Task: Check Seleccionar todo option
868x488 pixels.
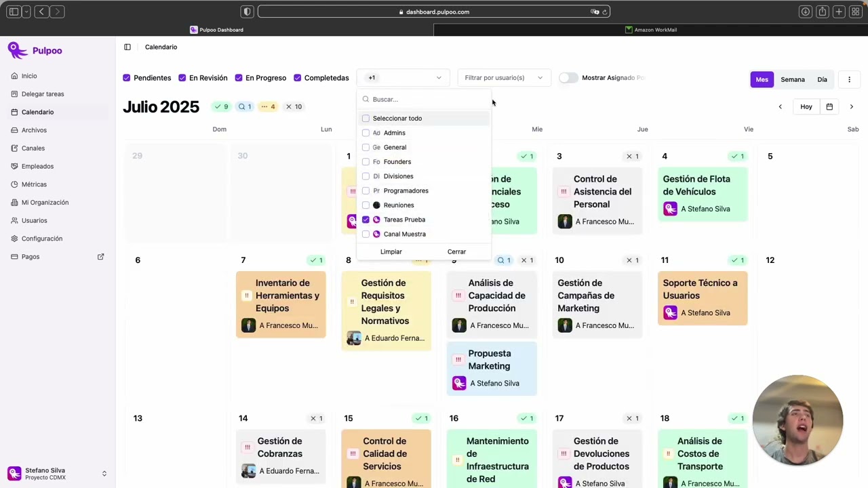Action: click(366, 119)
